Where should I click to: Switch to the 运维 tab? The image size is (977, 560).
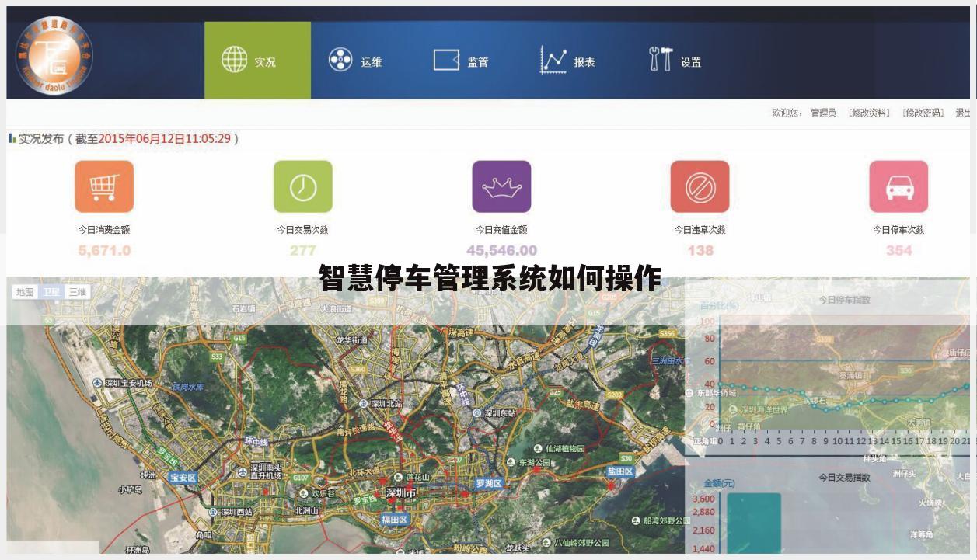pos(355,61)
